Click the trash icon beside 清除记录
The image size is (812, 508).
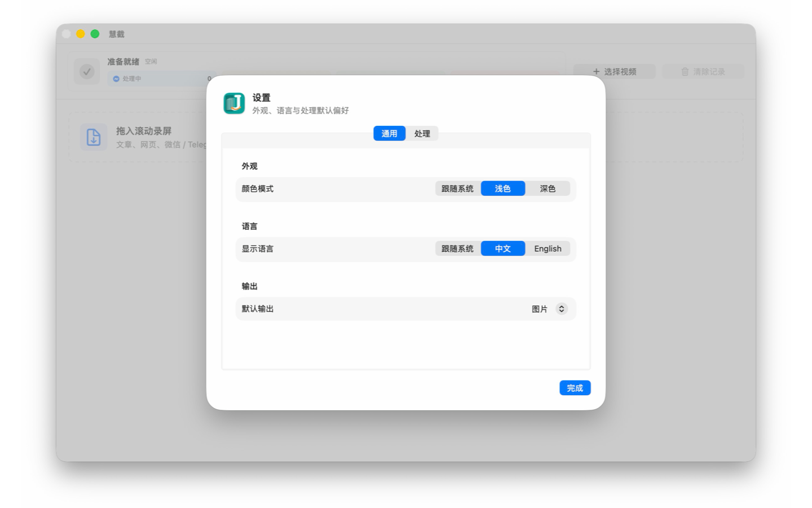click(685, 72)
